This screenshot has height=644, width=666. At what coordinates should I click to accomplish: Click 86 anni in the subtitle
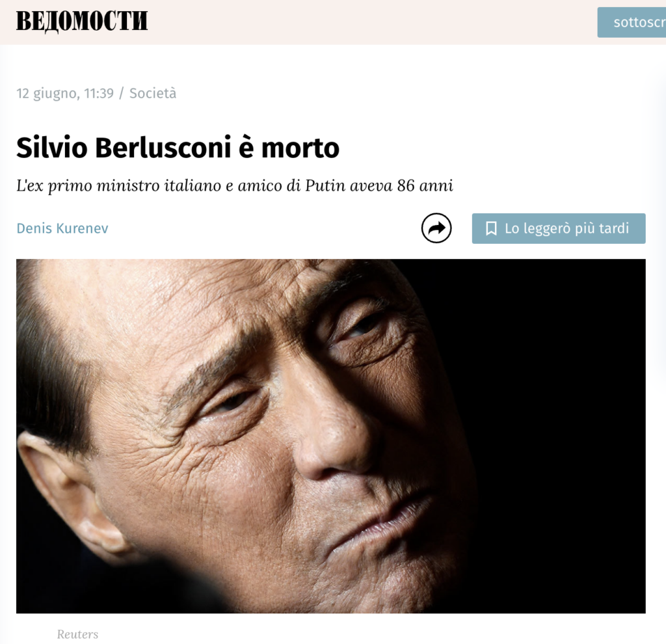point(425,185)
